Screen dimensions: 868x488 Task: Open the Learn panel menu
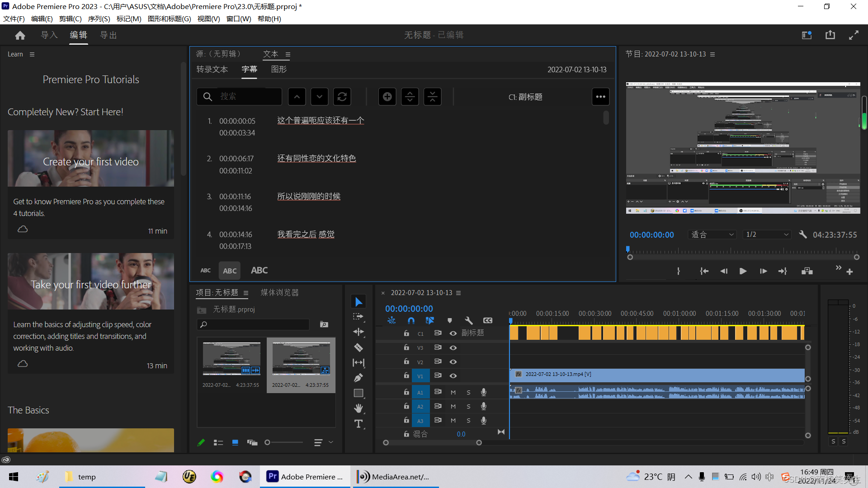[32, 54]
